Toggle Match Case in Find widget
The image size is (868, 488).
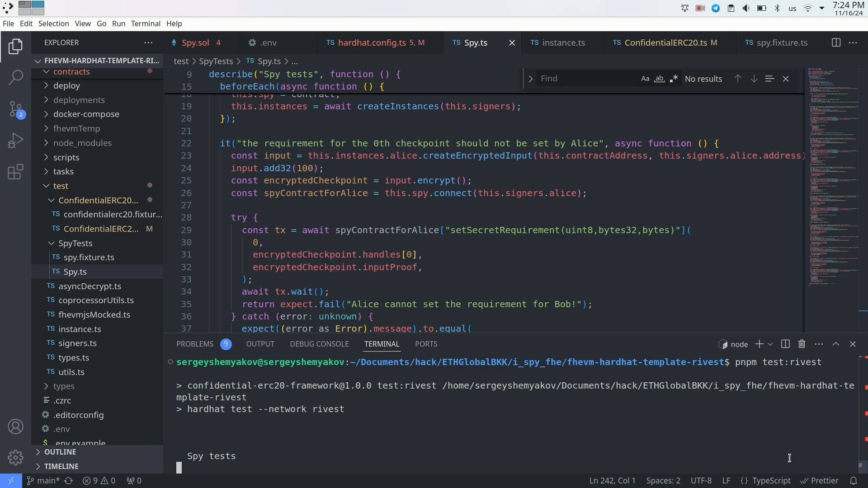(x=645, y=79)
